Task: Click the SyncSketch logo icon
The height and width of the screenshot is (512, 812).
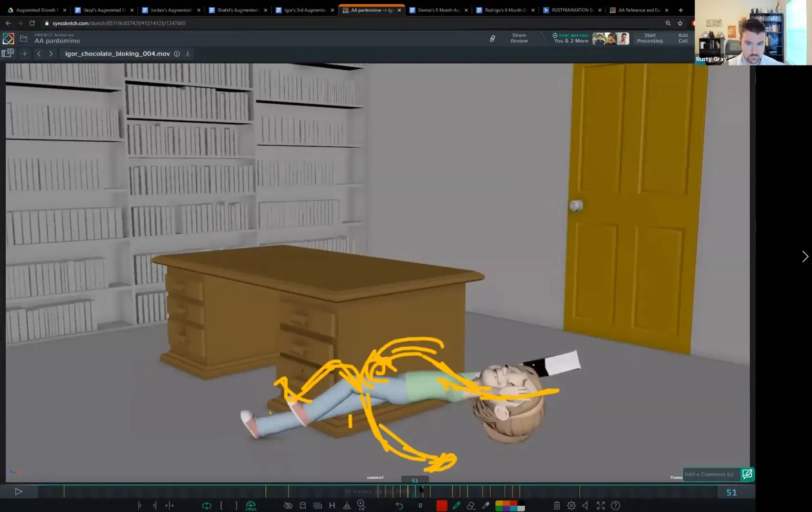Action: [x=9, y=39]
